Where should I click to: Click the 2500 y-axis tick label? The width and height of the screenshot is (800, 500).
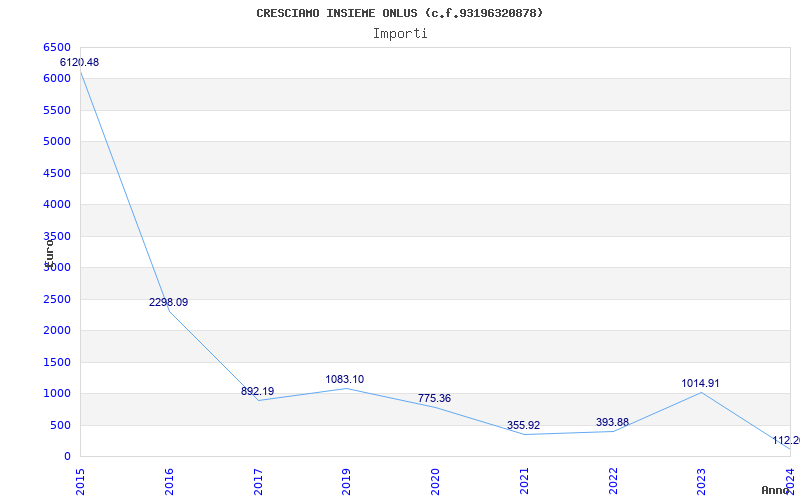point(57,299)
